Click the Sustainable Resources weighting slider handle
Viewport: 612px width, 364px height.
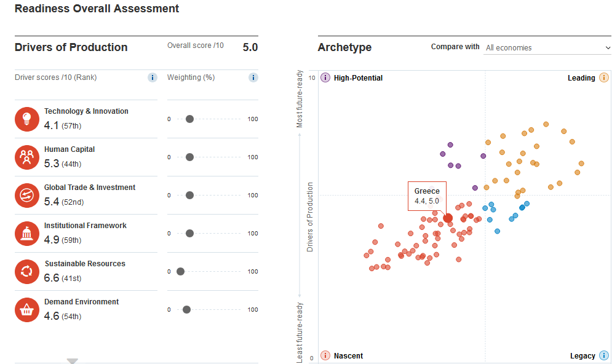180,272
